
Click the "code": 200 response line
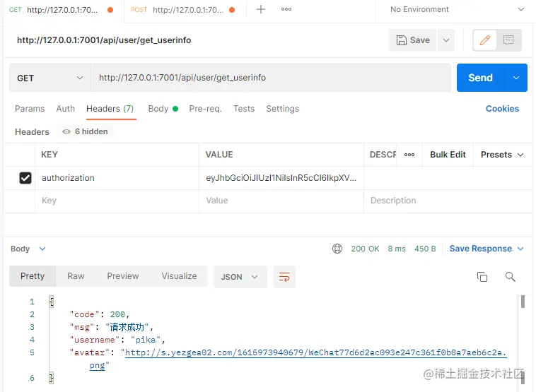[100, 314]
